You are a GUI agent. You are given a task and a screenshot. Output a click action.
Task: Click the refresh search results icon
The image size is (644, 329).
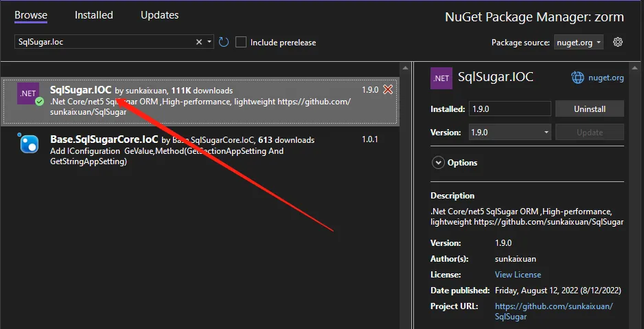(223, 42)
